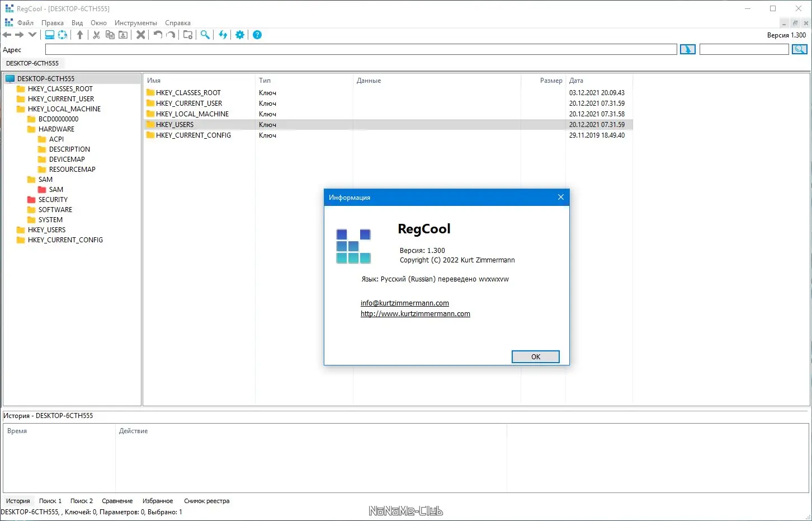Select HKEY_CLASSES_ROOT row in the key list
This screenshot has width=812, height=521.
click(x=388, y=93)
